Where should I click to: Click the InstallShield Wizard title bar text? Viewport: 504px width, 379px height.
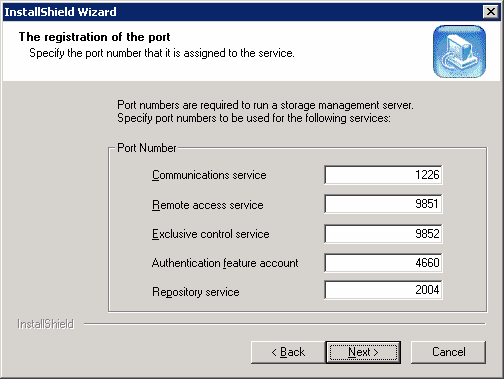pyautogui.click(x=60, y=12)
